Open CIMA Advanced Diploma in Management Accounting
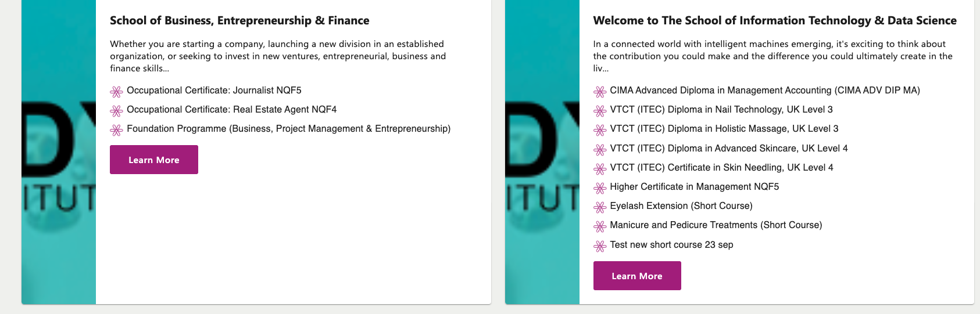980x314 pixels. click(x=765, y=91)
